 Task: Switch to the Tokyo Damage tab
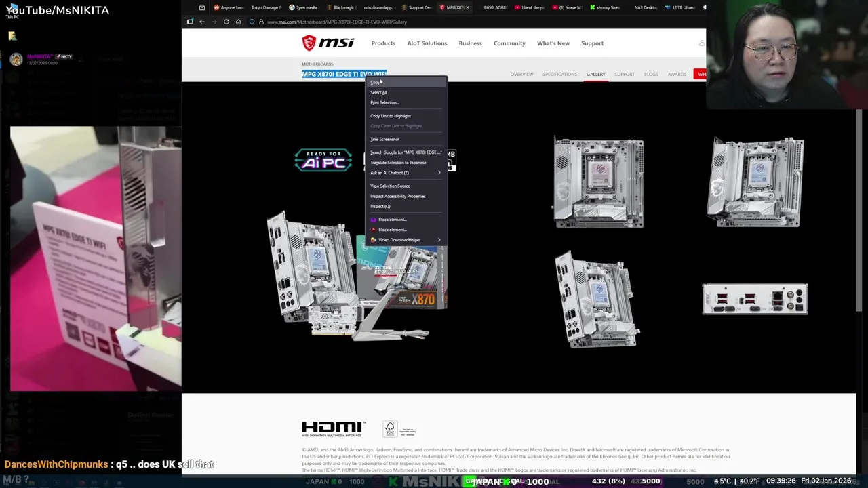click(x=265, y=7)
